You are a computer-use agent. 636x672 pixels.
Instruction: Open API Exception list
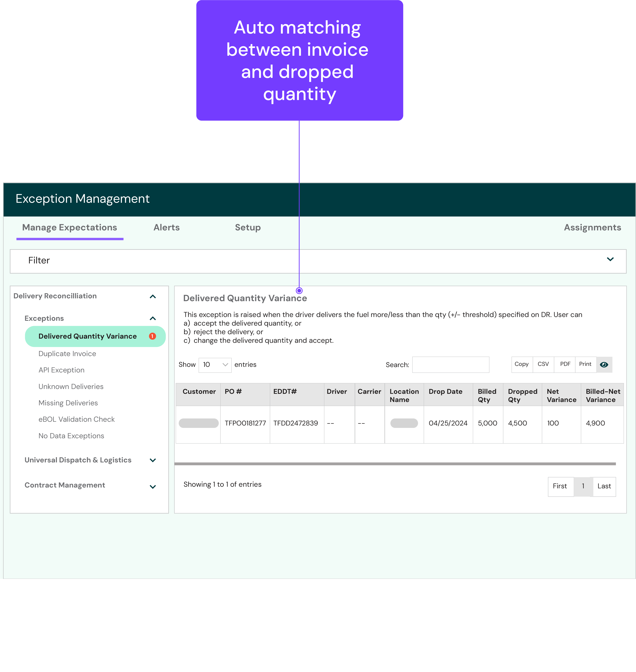coord(61,370)
